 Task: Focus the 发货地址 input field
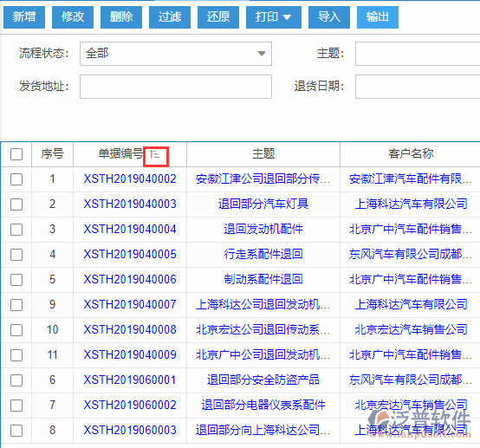tap(176, 87)
